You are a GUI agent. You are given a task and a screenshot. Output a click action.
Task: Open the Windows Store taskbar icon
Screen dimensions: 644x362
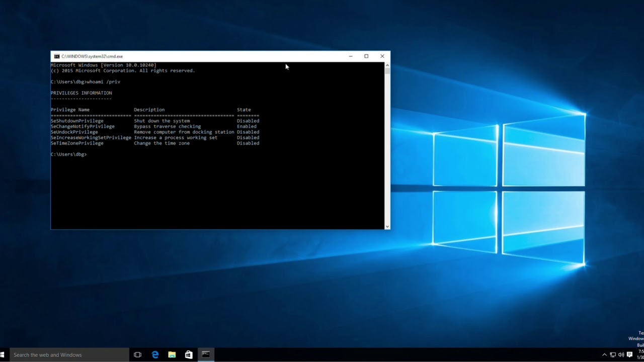(x=189, y=354)
